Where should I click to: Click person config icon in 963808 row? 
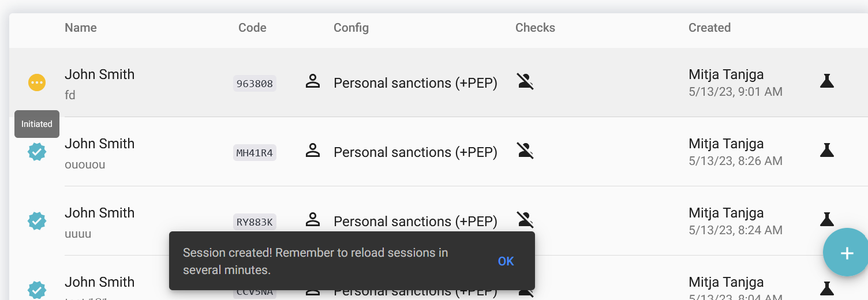[313, 81]
